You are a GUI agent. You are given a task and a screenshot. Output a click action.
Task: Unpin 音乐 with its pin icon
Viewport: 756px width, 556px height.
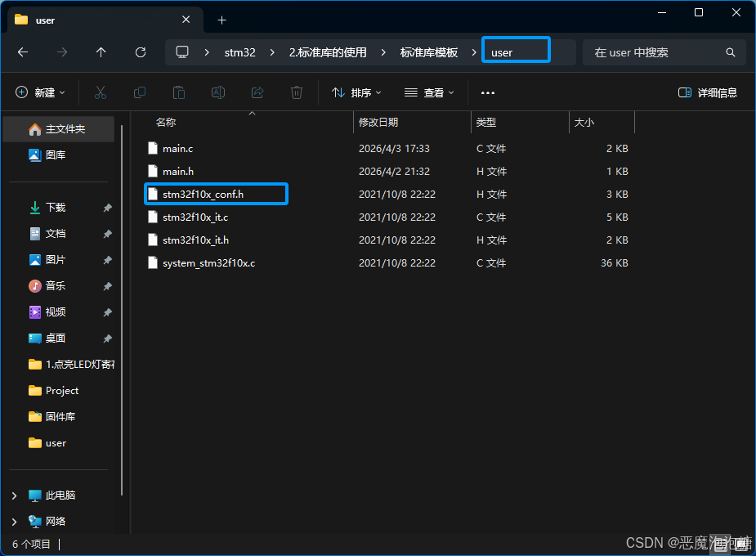tap(108, 286)
